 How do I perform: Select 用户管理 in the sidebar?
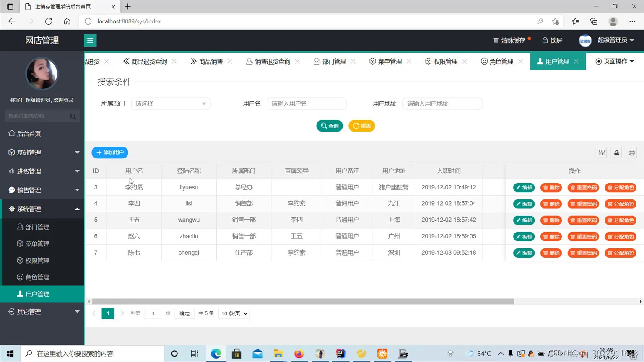(x=42, y=294)
